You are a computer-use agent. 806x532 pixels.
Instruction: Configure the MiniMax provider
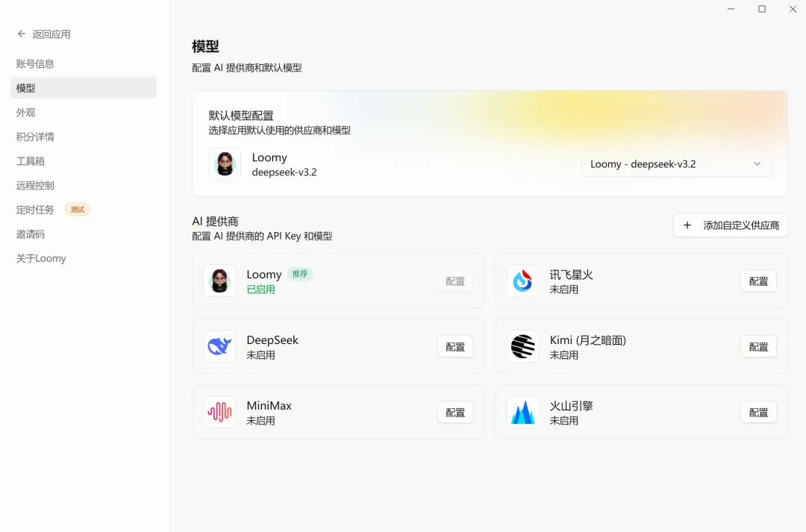tap(455, 412)
